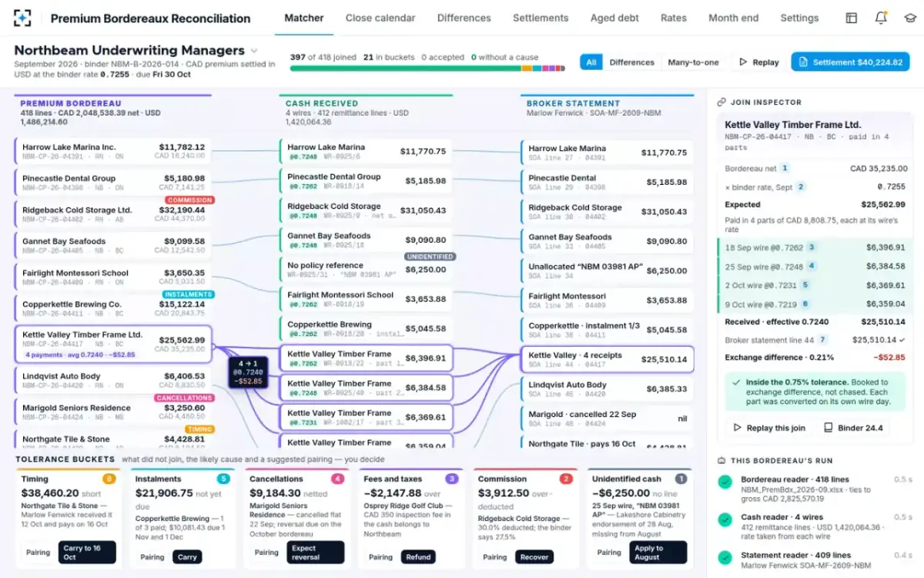Switch to the Differences tab
The image size is (924, 578).
464,18
